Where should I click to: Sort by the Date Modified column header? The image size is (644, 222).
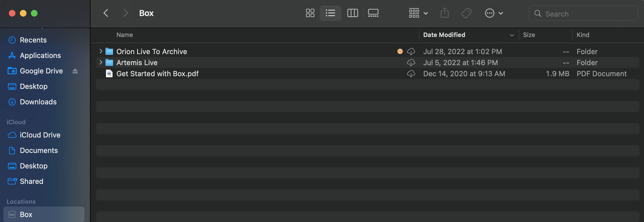(444, 35)
